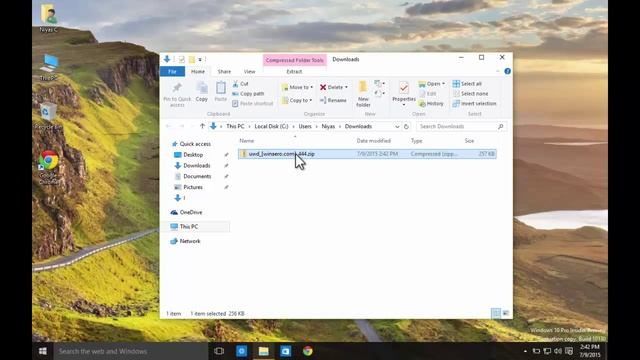This screenshot has width=640, height=360.
Task: Open the Copy to dropdown
Action: [x=297, y=100]
